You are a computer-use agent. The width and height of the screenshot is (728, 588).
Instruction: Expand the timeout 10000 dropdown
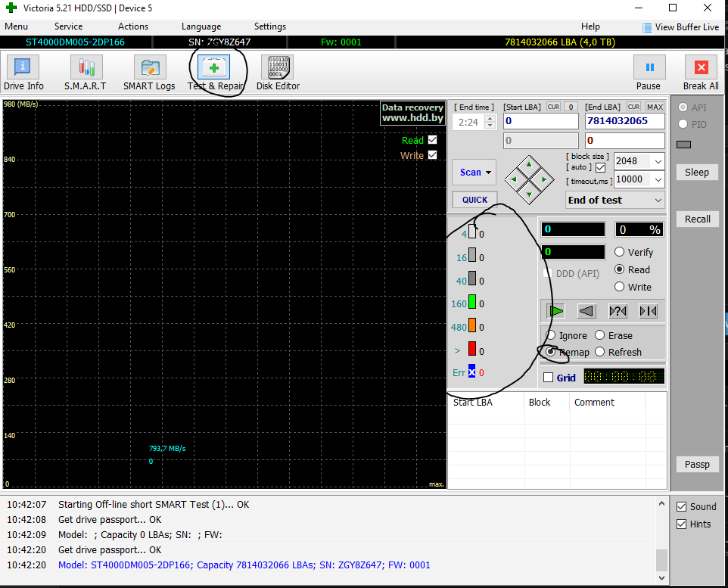click(x=658, y=179)
